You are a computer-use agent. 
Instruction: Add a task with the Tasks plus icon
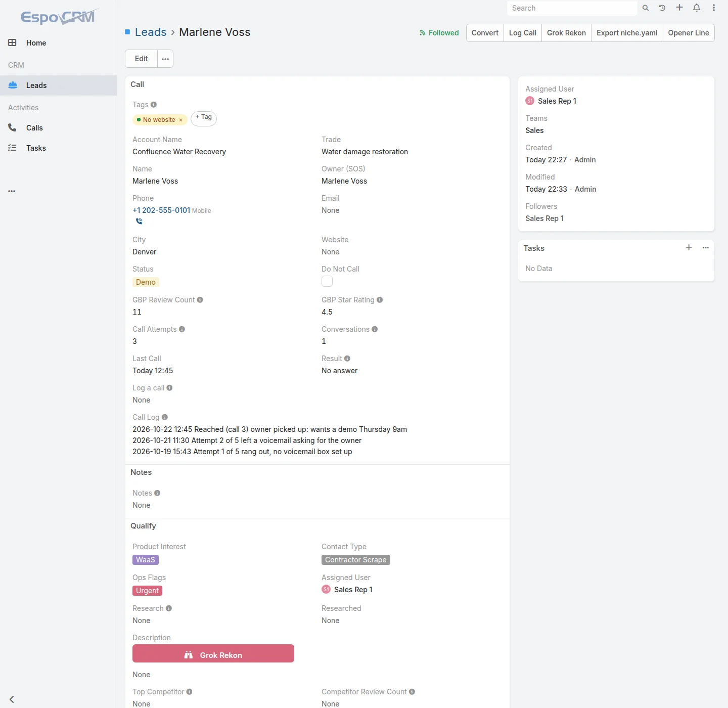click(x=689, y=247)
